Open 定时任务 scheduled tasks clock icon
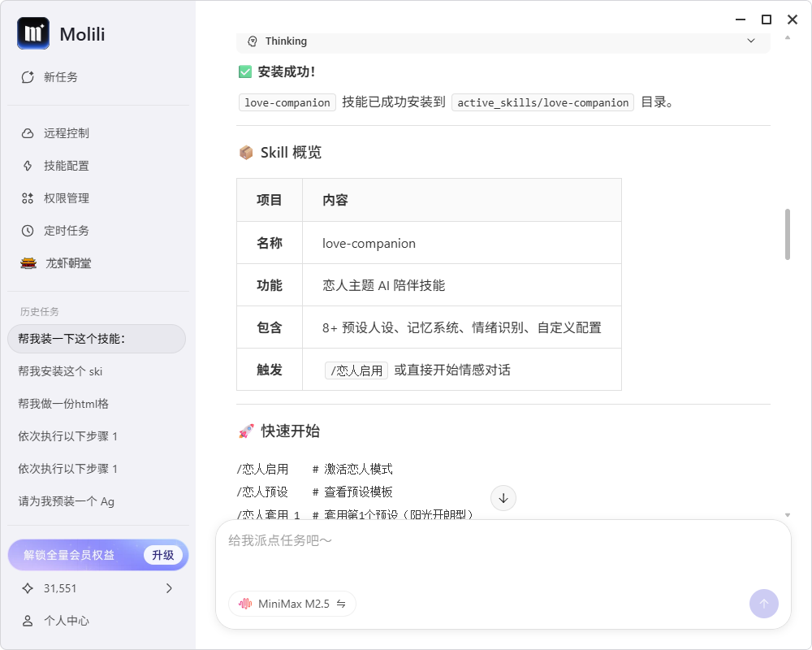This screenshot has height=650, width=812. click(28, 231)
